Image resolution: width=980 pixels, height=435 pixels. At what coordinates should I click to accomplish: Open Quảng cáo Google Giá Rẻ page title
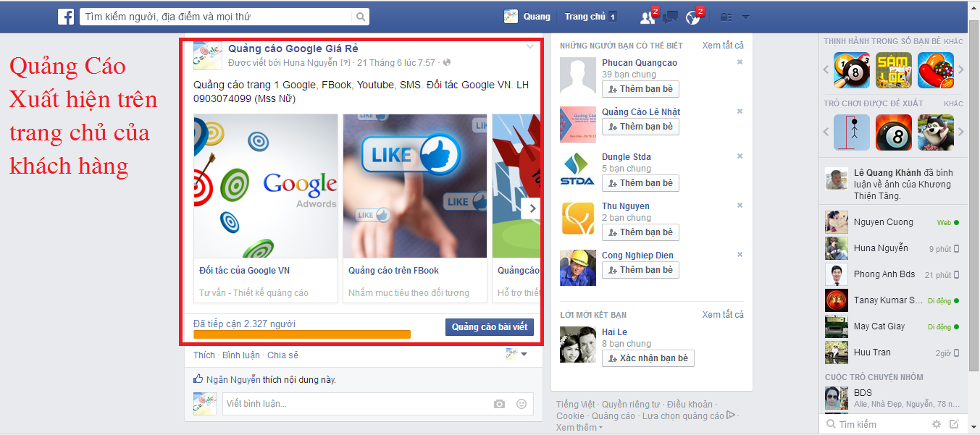(x=293, y=48)
